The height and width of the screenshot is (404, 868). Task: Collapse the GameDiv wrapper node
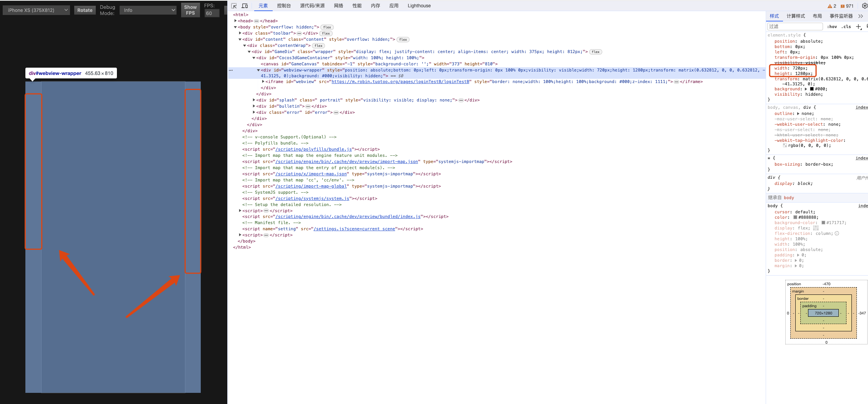249,52
